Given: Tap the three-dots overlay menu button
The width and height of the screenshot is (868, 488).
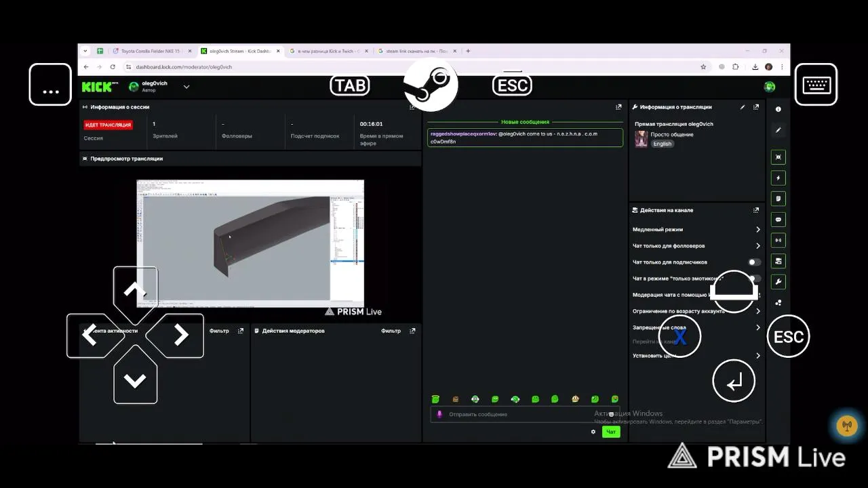Looking at the screenshot, I should tap(50, 85).
